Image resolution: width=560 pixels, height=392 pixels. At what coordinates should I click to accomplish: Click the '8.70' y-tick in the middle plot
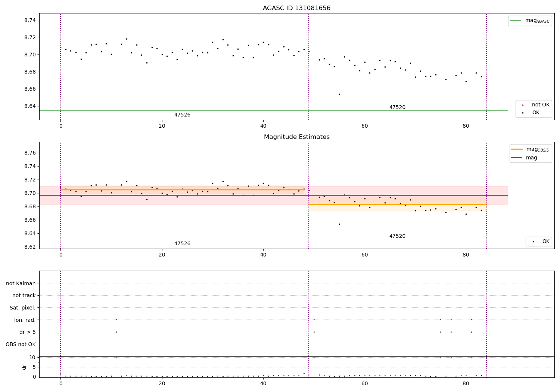(x=30, y=193)
